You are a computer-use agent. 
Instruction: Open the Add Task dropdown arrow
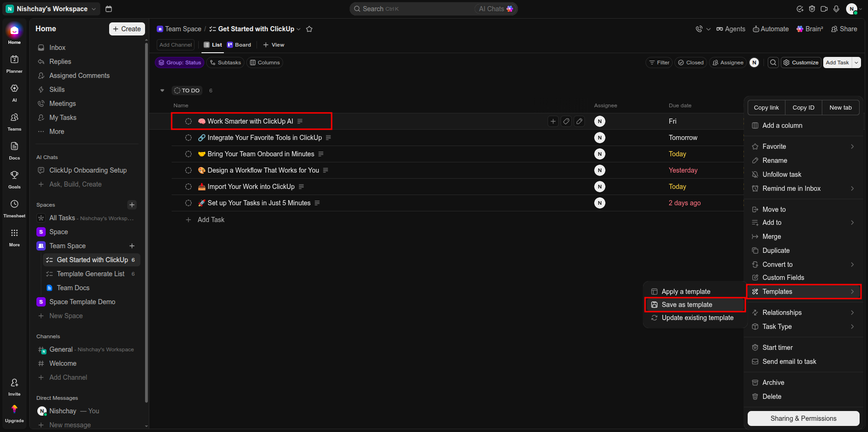pyautogui.click(x=856, y=63)
